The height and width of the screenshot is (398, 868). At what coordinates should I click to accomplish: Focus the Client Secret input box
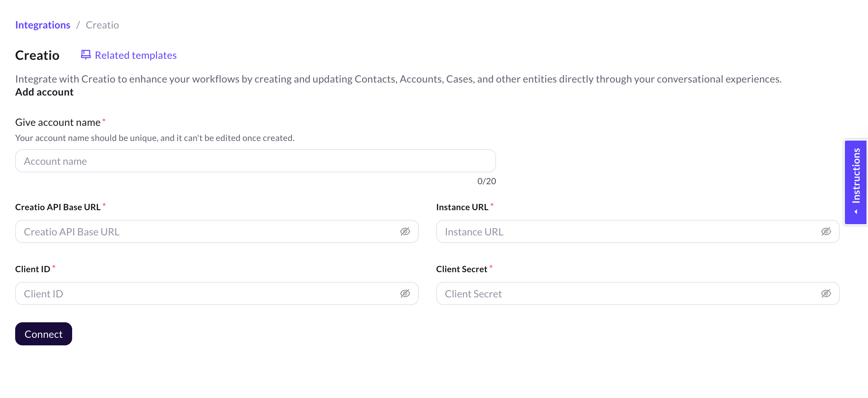coord(628,293)
